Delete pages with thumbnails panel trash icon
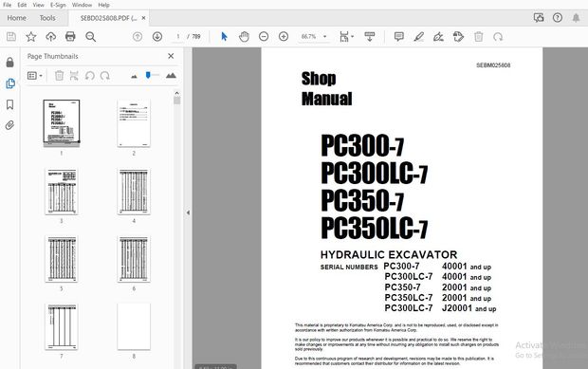 [x=59, y=76]
